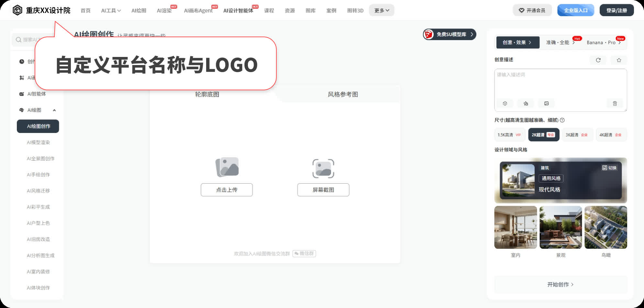Open AI渲染 in the top navigation
This screenshot has width=644, height=308.
164,11
